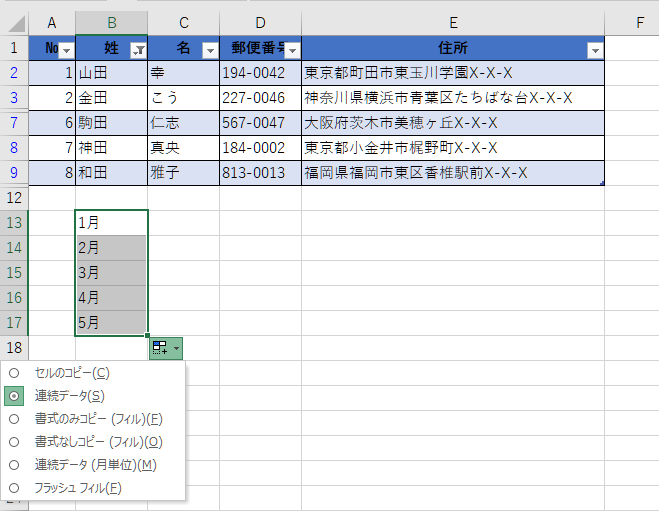Click the cell with postal code 813-0013

tap(260, 173)
